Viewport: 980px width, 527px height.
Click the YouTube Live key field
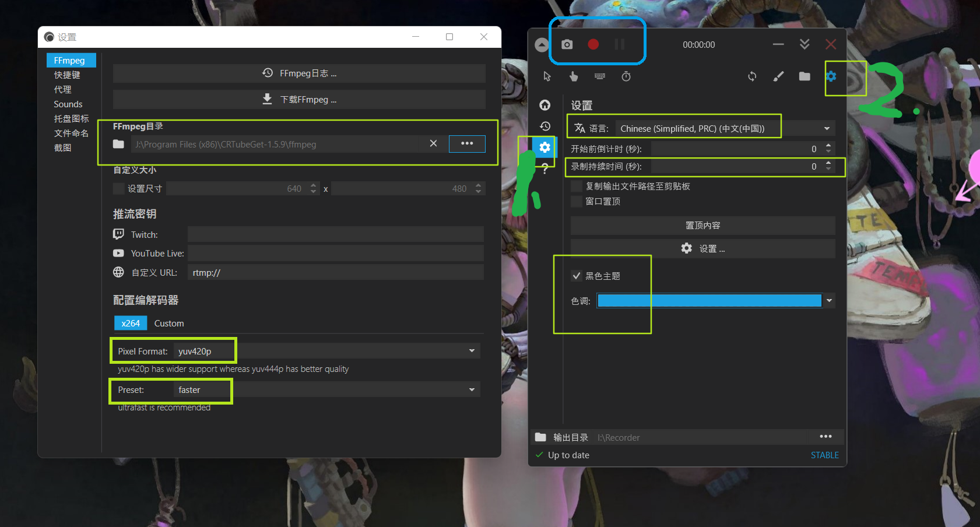tap(336, 253)
